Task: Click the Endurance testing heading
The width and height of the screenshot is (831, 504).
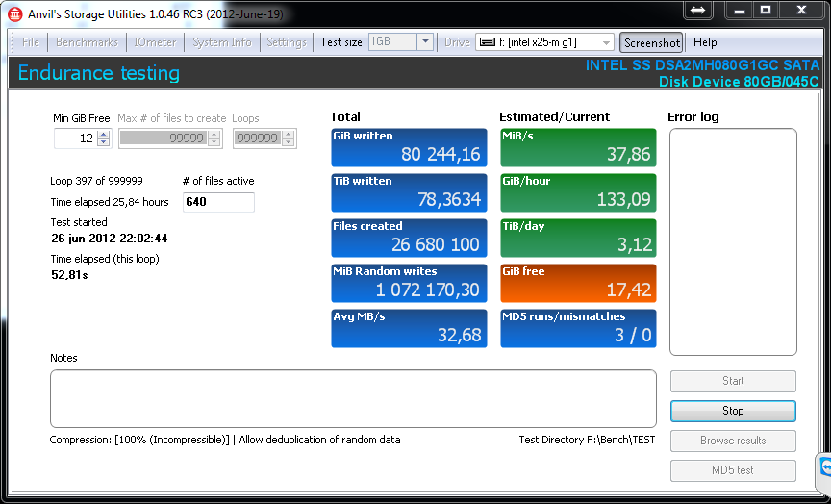Action: point(98,73)
